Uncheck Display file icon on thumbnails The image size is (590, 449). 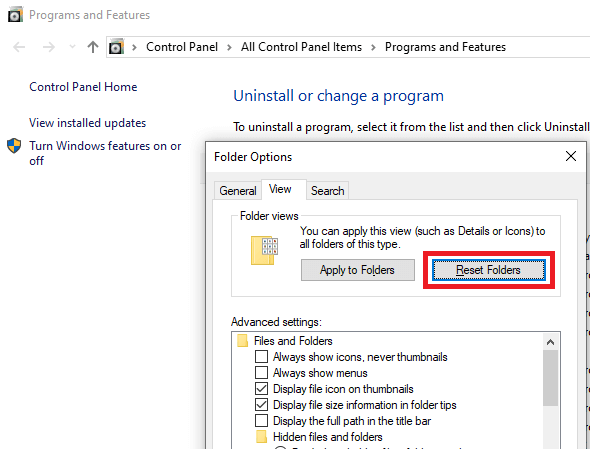(x=262, y=389)
